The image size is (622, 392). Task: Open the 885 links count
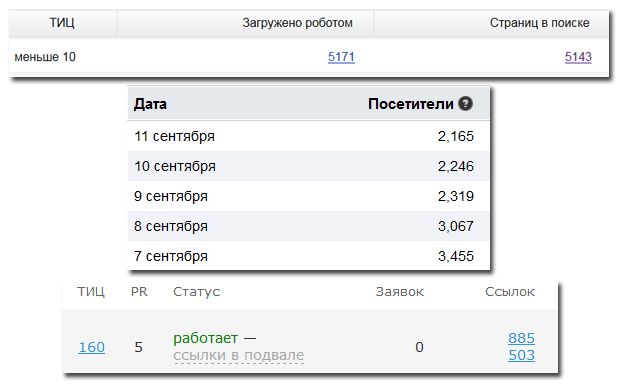521,338
